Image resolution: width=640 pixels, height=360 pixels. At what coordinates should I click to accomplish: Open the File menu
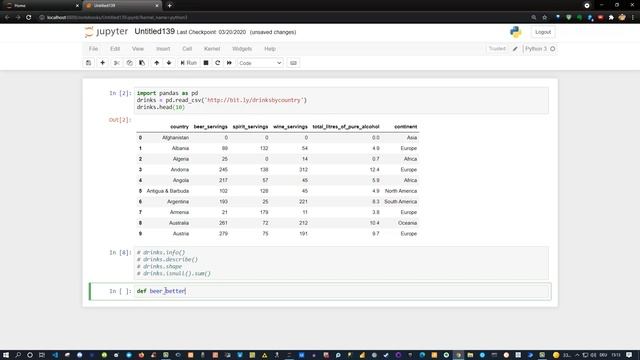click(93, 49)
